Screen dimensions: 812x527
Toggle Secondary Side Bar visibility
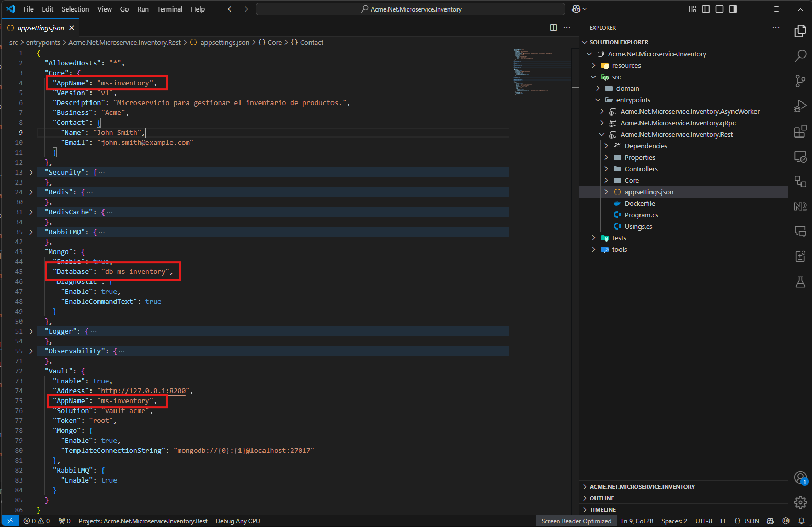tap(733, 9)
